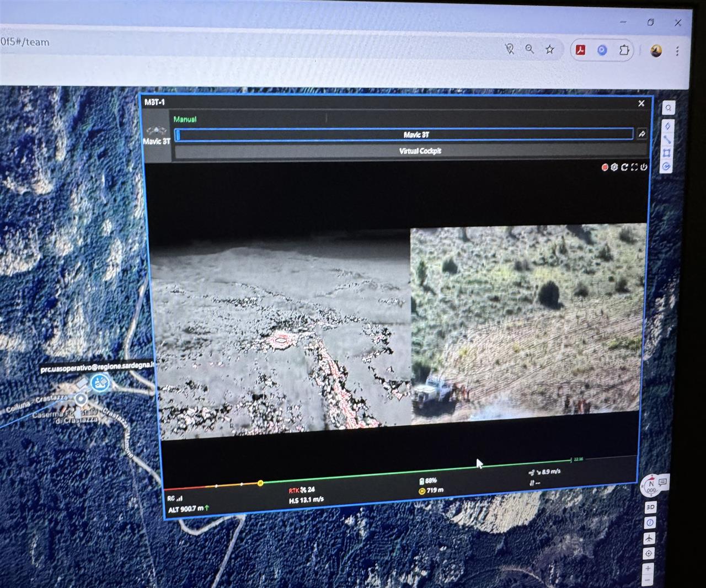
Task: Open the Chrome profile avatar
Action: click(x=656, y=51)
